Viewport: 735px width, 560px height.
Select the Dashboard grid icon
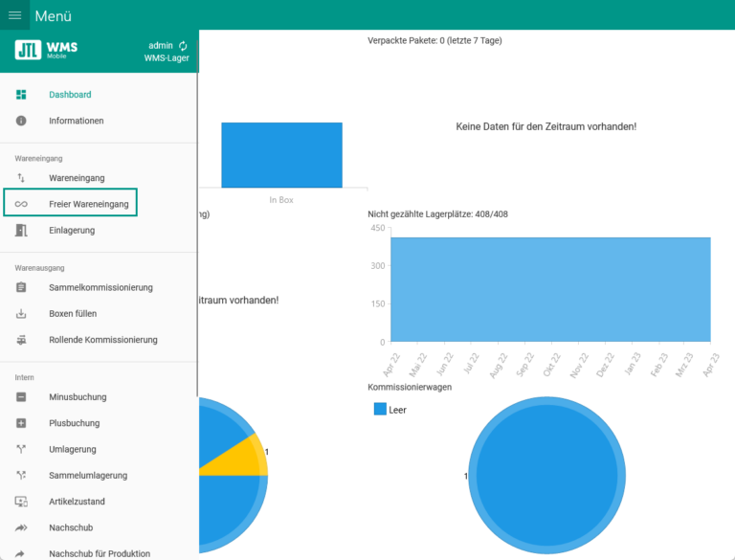coord(21,95)
